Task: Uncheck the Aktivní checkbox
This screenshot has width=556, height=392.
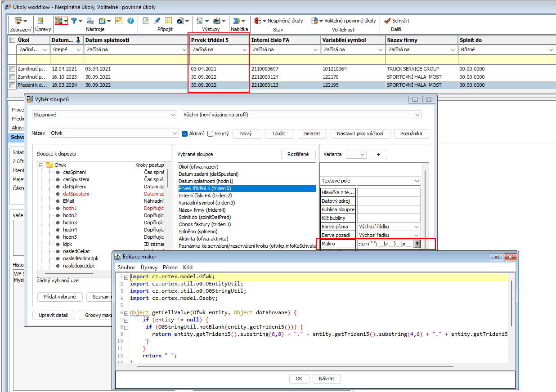Action: (184, 134)
